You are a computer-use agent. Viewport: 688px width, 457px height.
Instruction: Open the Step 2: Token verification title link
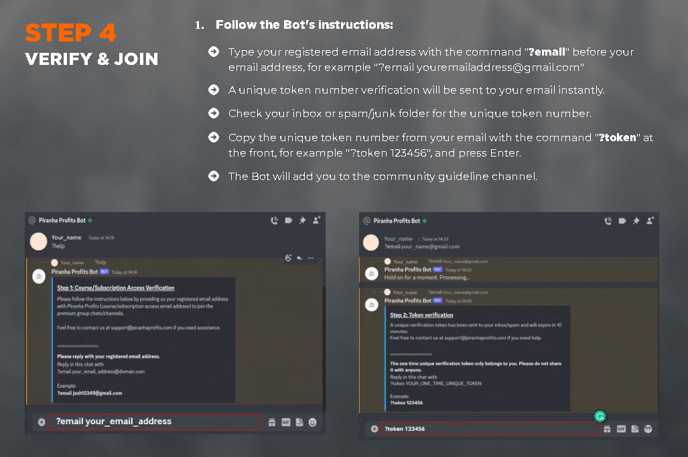(421, 315)
